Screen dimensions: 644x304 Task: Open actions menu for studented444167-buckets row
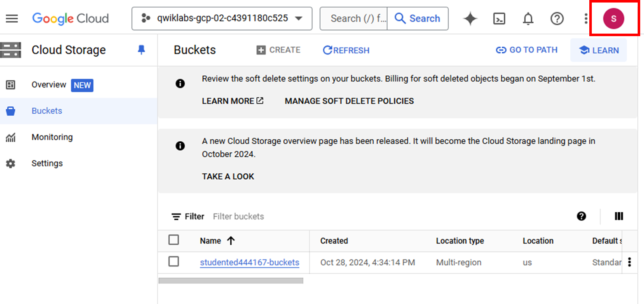[629, 262]
